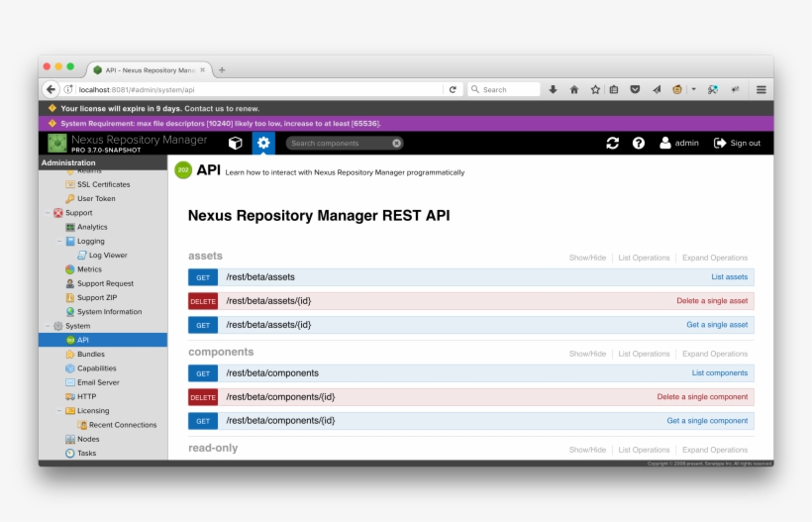812x522 pixels.
Task: Open the Pocket icon in browser toolbar
Action: (635, 89)
